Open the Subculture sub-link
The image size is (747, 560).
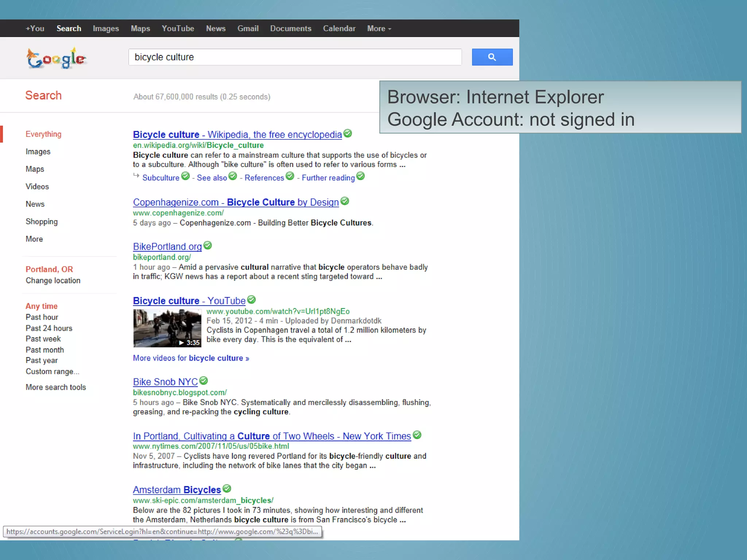click(161, 178)
